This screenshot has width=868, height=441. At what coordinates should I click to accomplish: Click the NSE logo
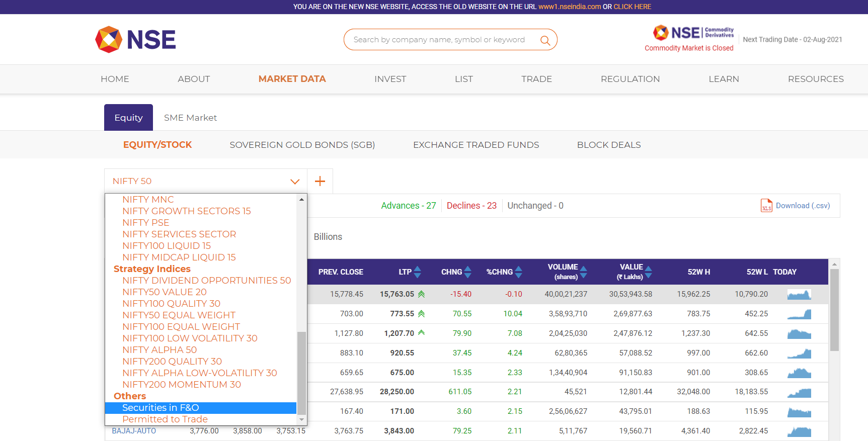(x=135, y=40)
